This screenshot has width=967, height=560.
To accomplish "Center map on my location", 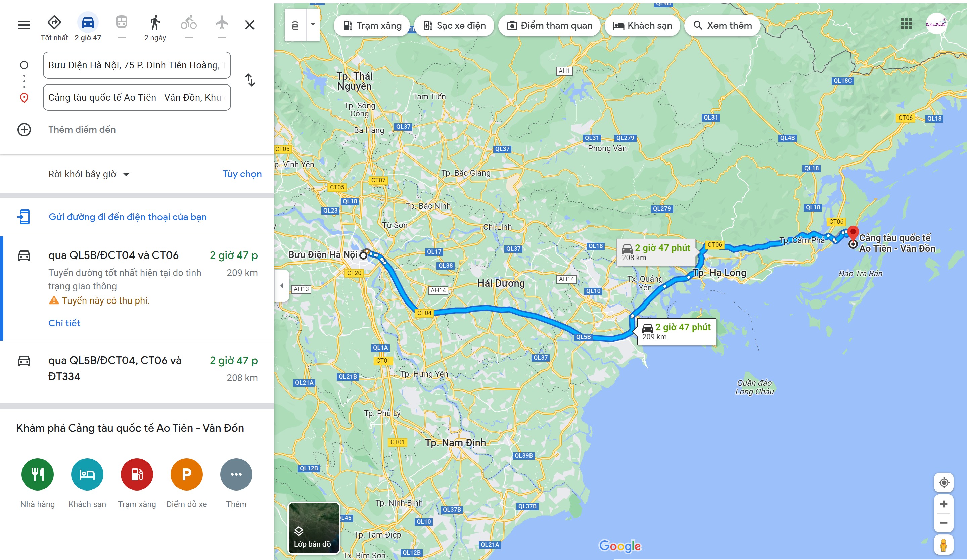I will pyautogui.click(x=943, y=483).
